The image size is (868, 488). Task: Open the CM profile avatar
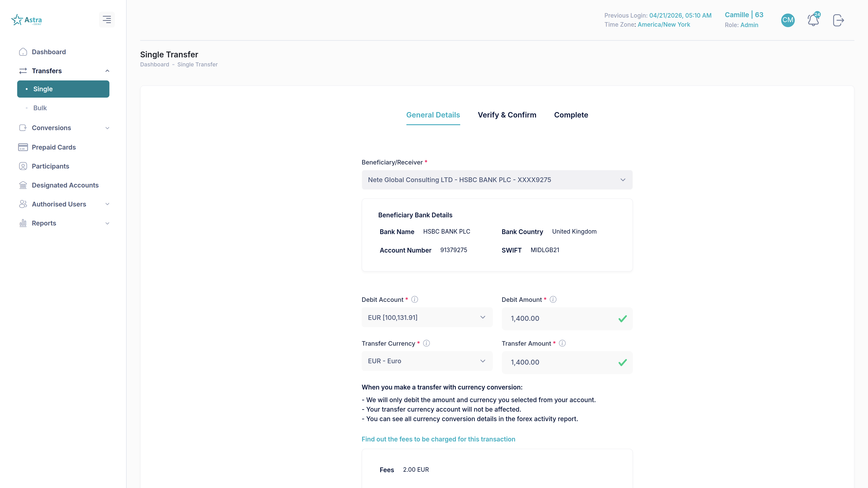pyautogui.click(x=788, y=20)
